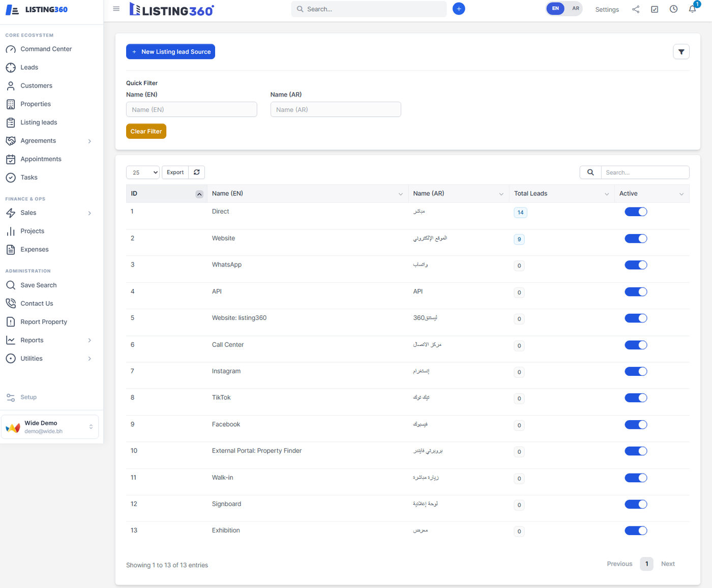Open the notifications bell icon
Image resolution: width=712 pixels, height=588 pixels.
coord(692,9)
